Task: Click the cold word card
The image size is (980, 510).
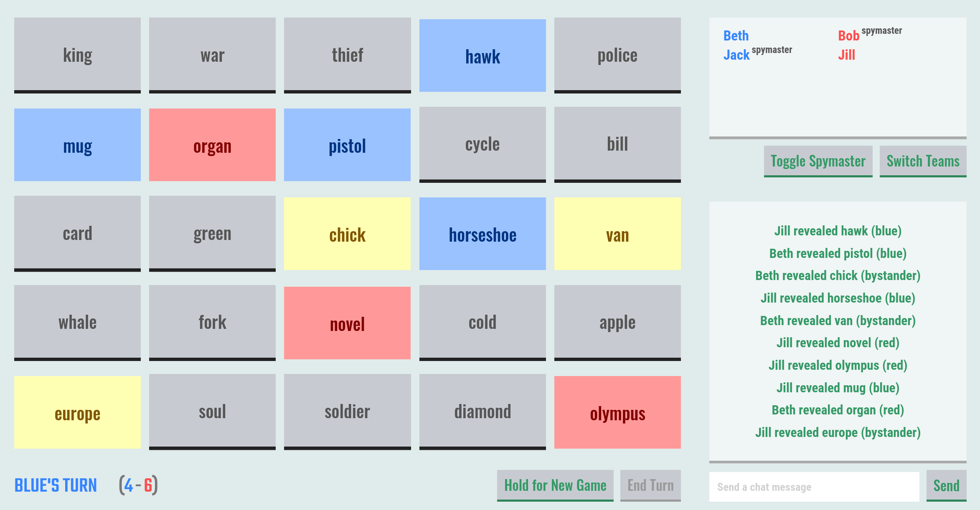Action: [482, 323]
